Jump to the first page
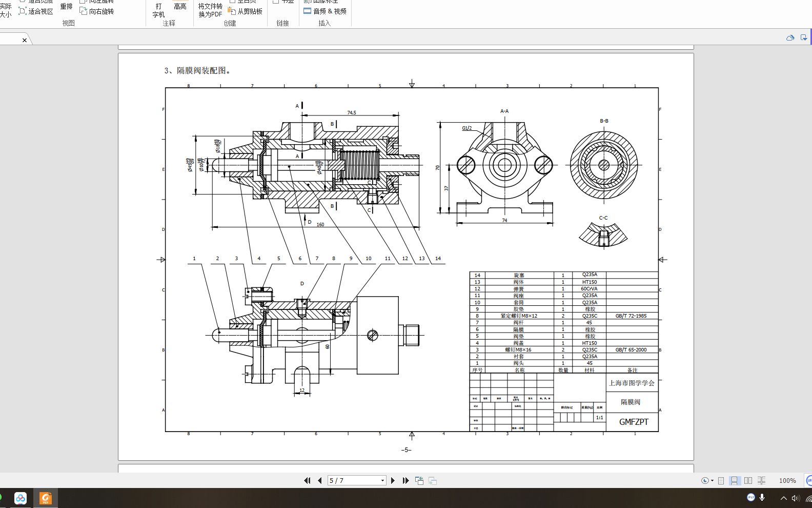 [x=307, y=480]
